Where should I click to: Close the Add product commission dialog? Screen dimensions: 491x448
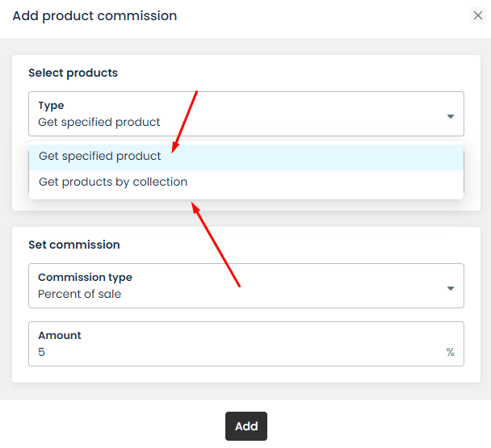477,15
